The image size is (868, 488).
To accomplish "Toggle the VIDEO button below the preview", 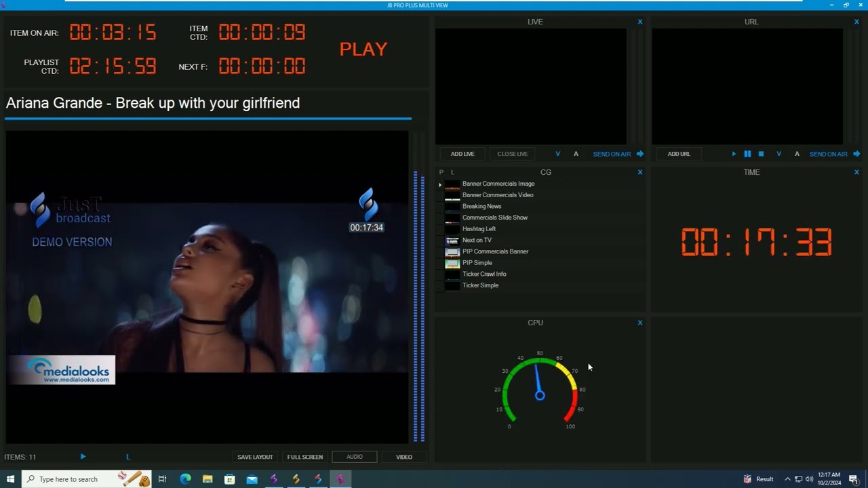I will click(x=404, y=457).
